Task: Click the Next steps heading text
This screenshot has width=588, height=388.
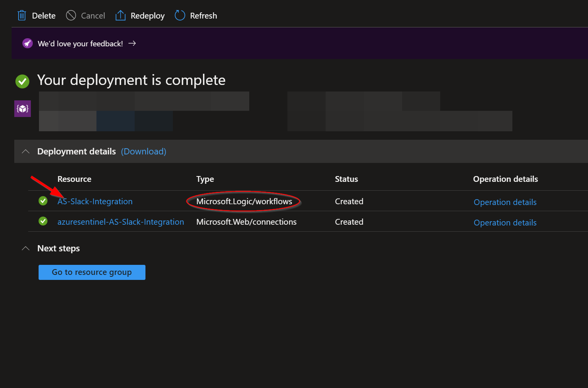Action: tap(59, 248)
